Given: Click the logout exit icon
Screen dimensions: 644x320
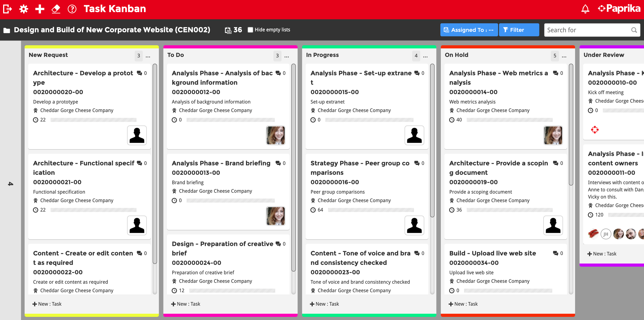Looking at the screenshot, I should click(x=8, y=9).
